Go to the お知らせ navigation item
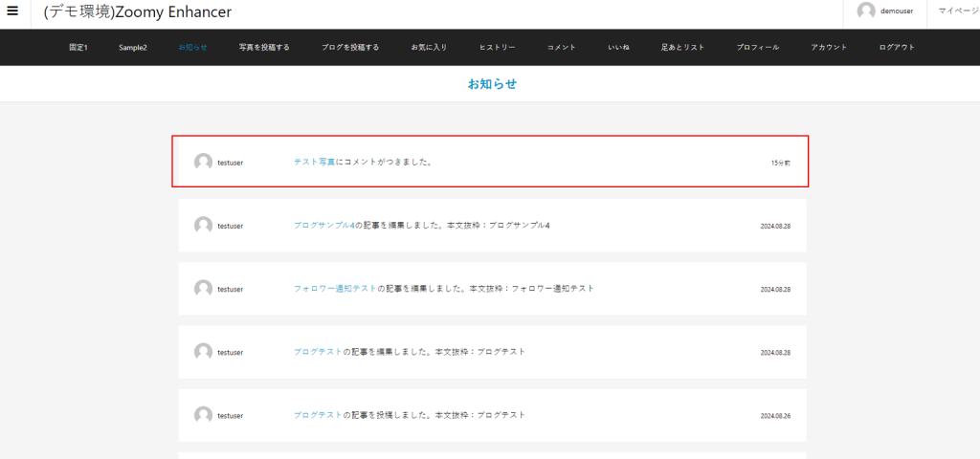The image size is (980, 459). pos(192,48)
